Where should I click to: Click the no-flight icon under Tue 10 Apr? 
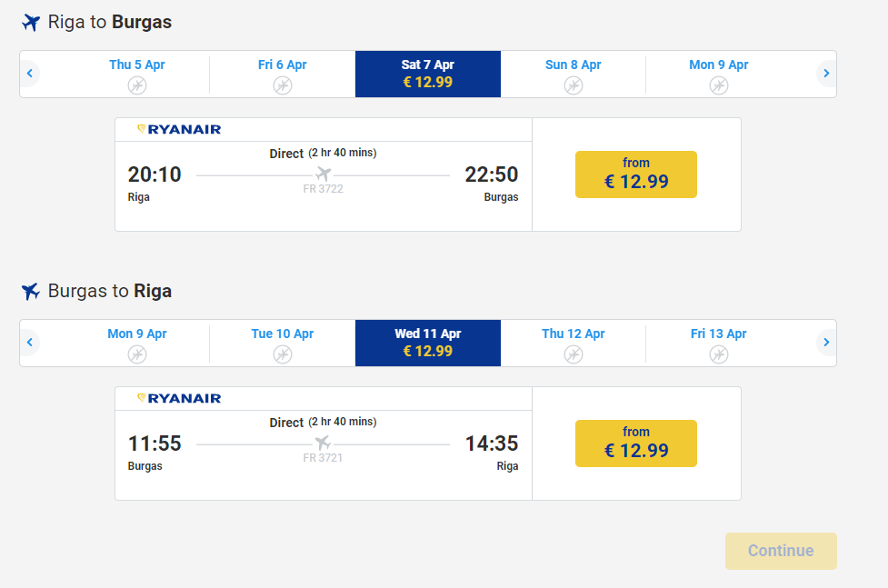[x=283, y=354]
